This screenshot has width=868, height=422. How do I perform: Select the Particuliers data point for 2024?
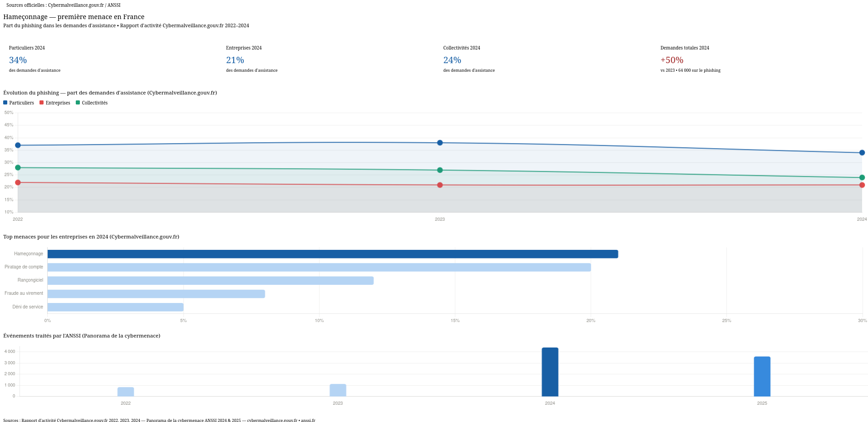tap(862, 153)
